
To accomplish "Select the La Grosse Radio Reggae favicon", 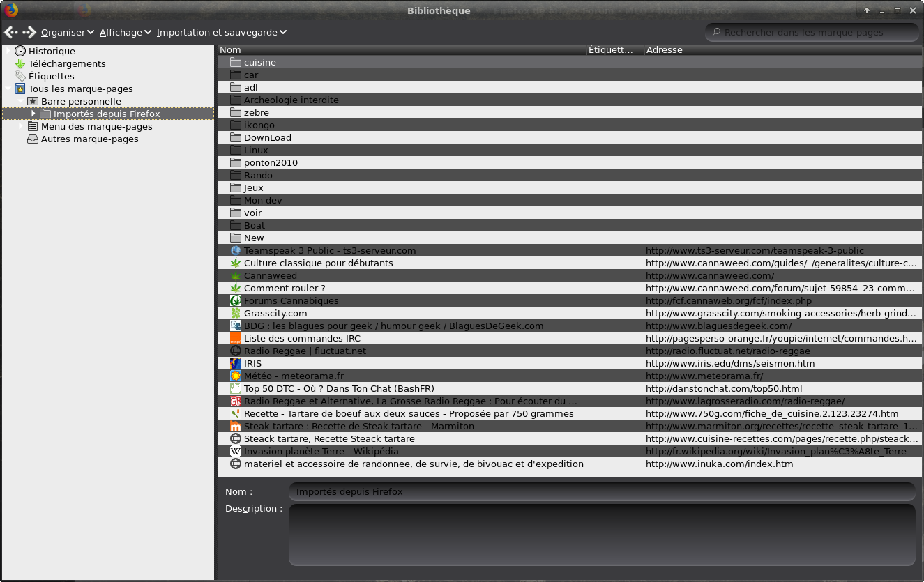I will [x=236, y=401].
